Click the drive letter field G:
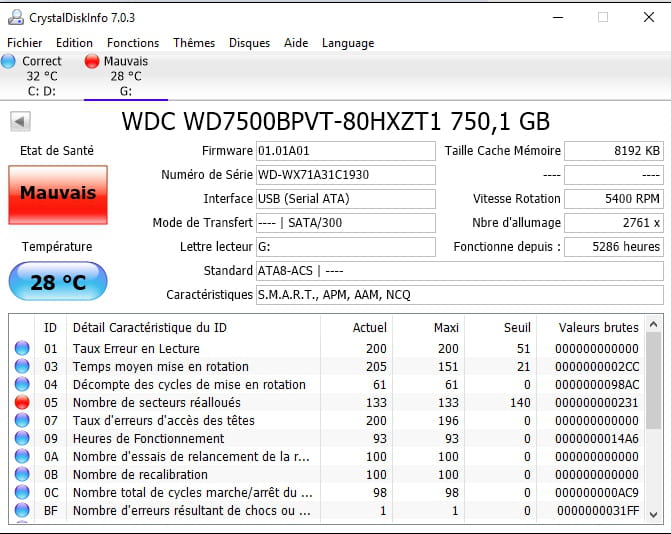Screen dimensions: 671x534 pos(346,246)
